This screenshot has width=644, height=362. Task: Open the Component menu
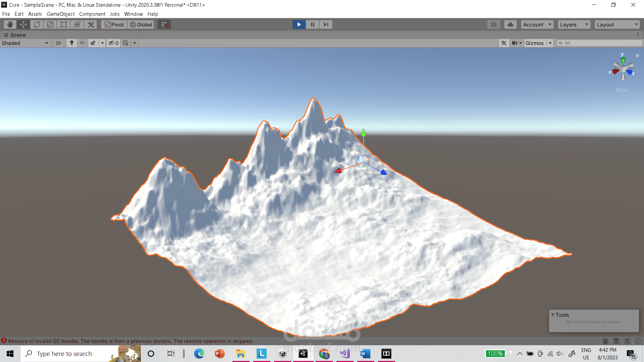(x=92, y=14)
